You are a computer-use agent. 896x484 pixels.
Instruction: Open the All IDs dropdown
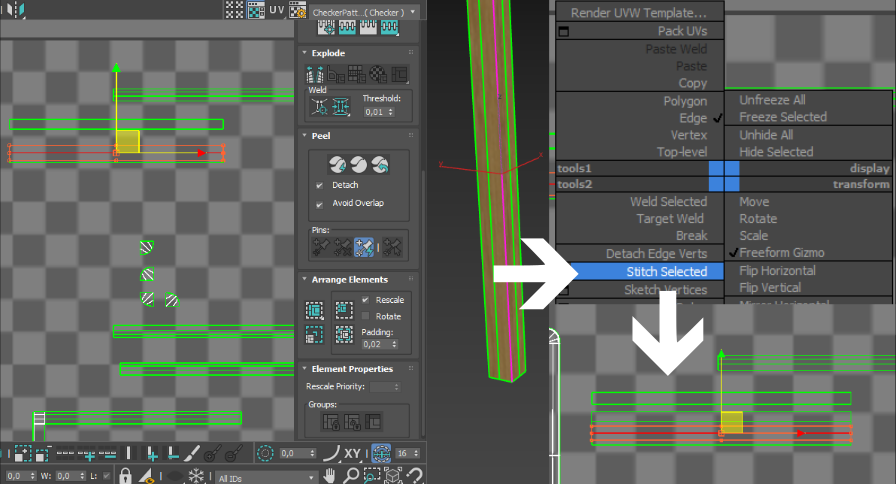point(262,478)
